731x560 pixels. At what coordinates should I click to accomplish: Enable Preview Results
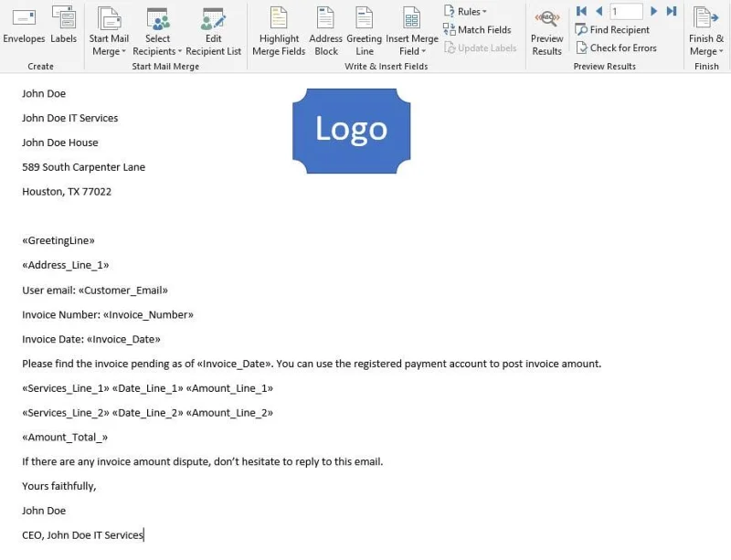pos(546,30)
